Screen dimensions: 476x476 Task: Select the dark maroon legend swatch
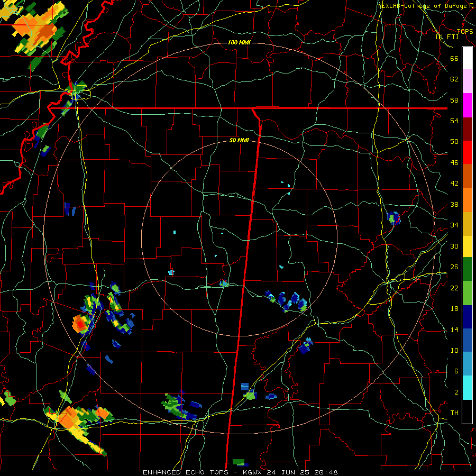(x=467, y=129)
